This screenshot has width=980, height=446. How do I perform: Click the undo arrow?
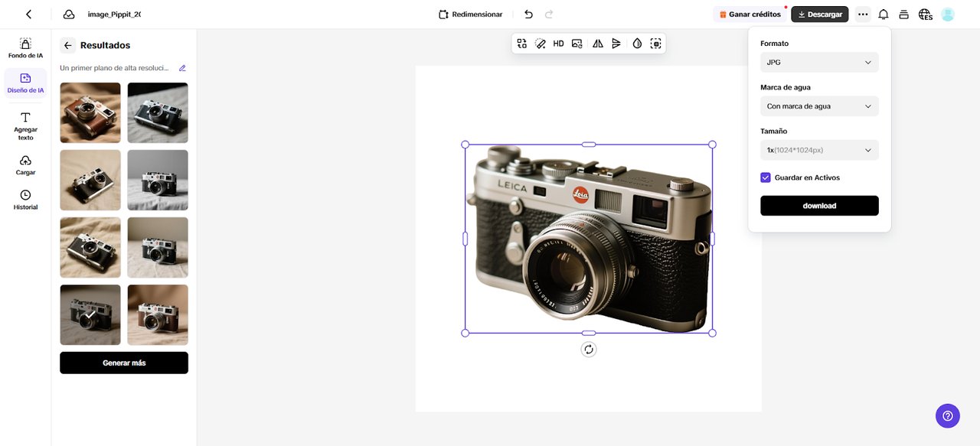tap(528, 13)
